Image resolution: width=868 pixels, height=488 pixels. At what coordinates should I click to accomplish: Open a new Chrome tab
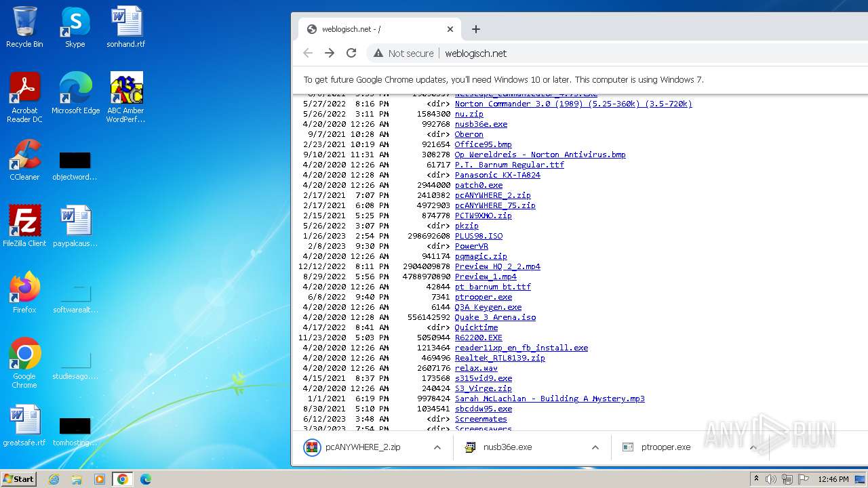[476, 29]
